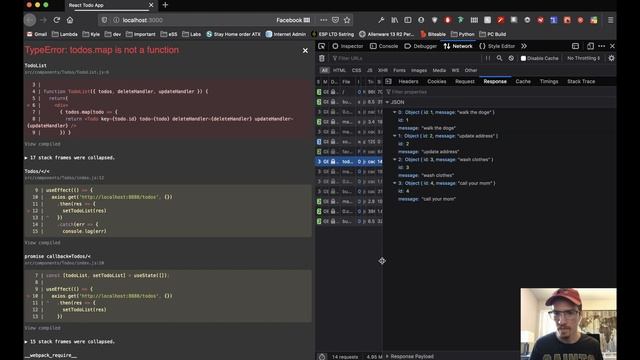Image resolution: width=640 pixels, height=360 pixels.
Task: Clear network log with trash icon
Action: (x=322, y=58)
